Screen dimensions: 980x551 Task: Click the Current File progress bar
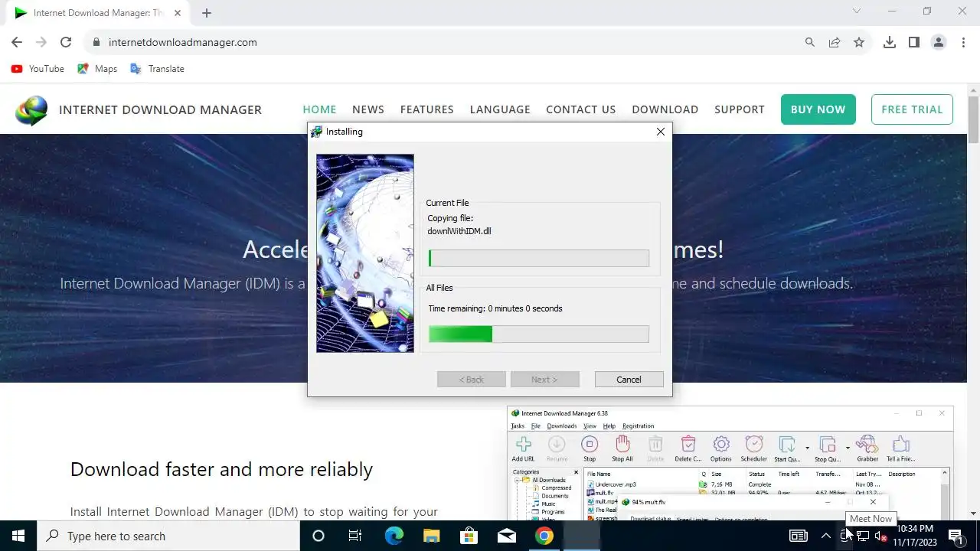tap(538, 259)
